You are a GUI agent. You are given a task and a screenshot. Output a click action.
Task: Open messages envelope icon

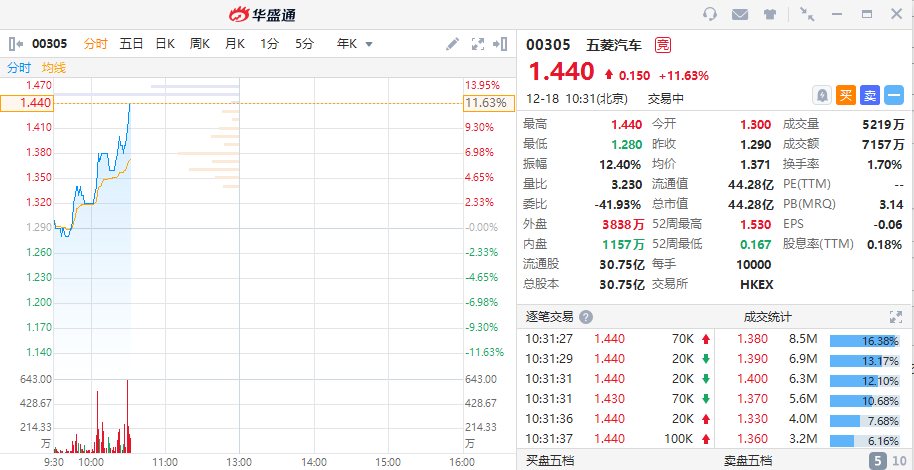(740, 15)
